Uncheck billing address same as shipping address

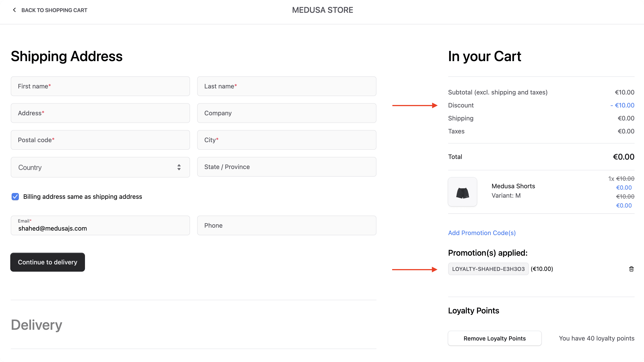tap(15, 197)
